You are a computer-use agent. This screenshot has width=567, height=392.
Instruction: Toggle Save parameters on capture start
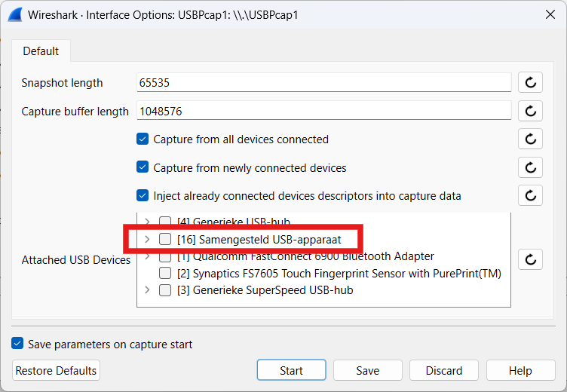click(x=17, y=345)
